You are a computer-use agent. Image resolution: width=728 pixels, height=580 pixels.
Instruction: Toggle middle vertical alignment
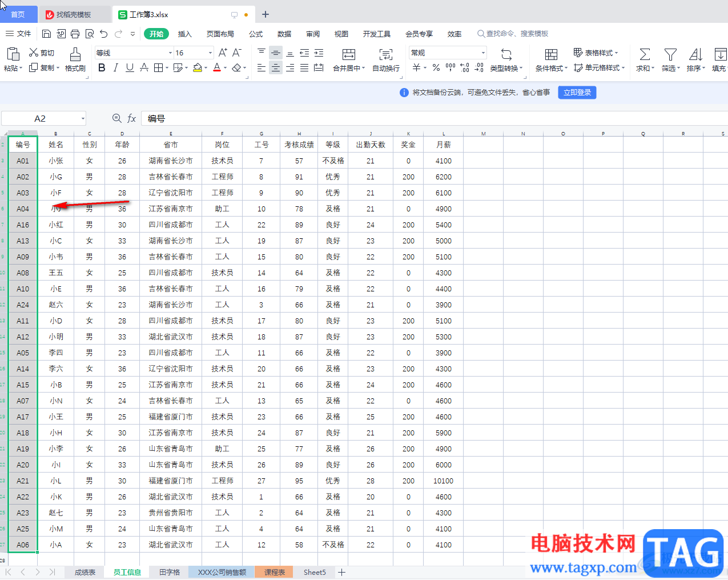click(276, 53)
